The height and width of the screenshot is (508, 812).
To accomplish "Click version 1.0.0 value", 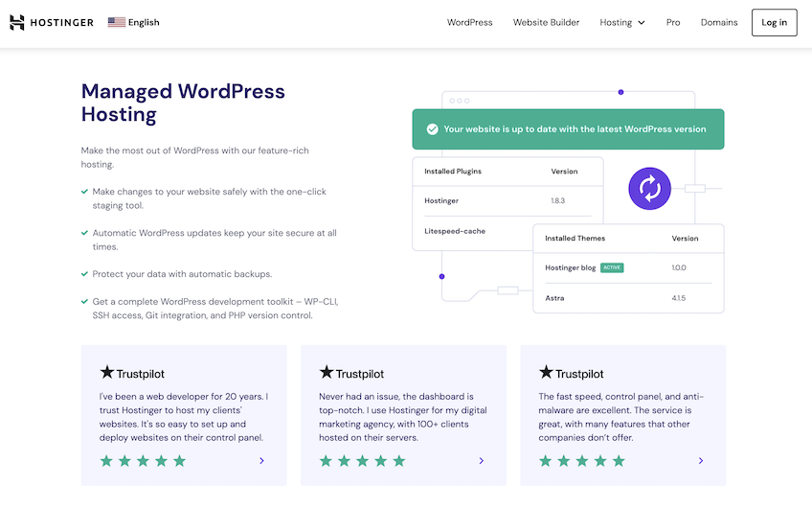I will click(678, 267).
